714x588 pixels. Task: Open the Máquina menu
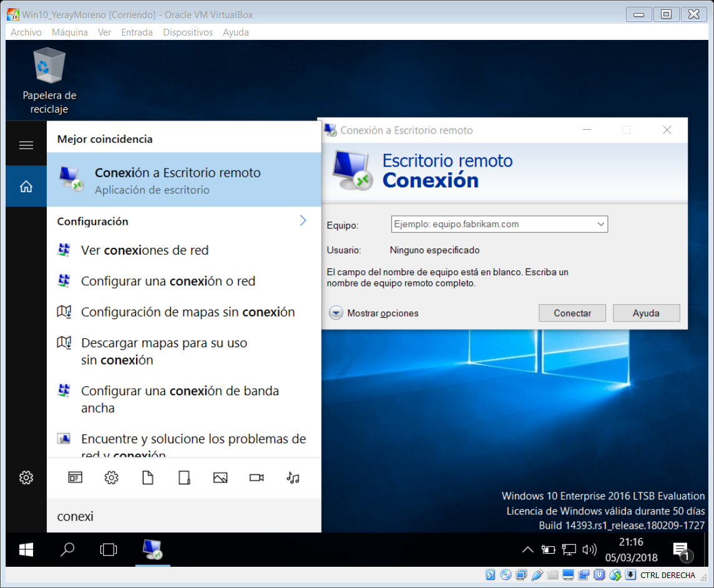click(70, 32)
